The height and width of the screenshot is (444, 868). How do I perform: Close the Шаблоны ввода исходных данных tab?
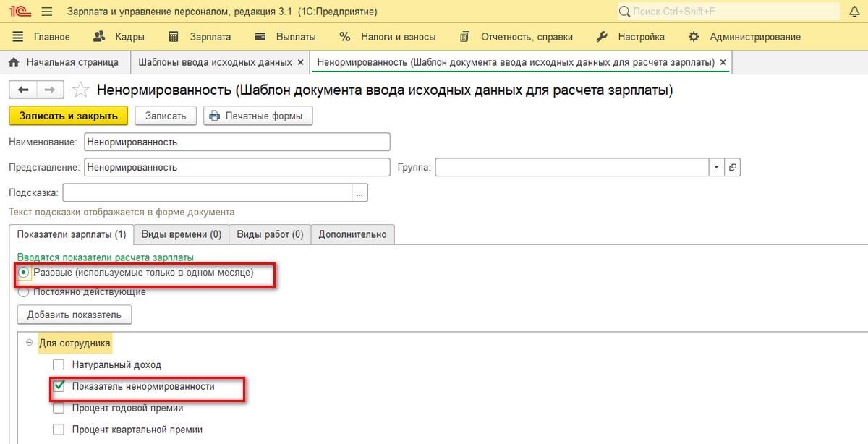point(300,62)
